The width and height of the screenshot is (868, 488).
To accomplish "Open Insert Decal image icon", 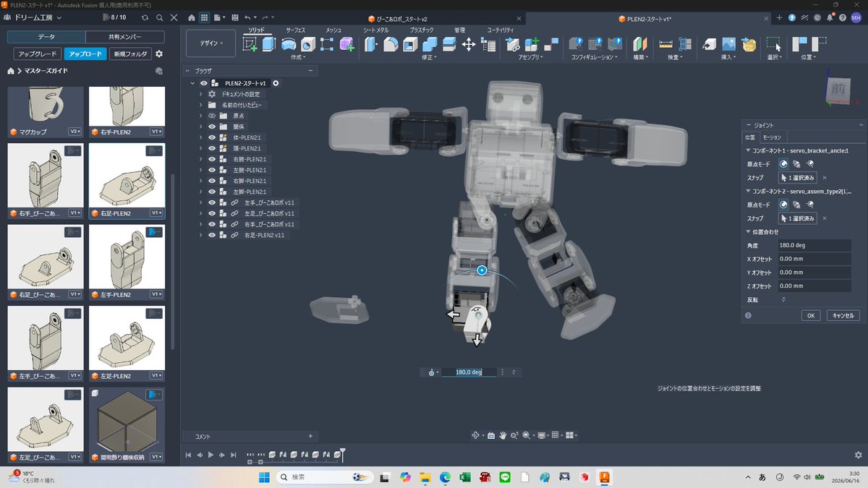I will 728,44.
